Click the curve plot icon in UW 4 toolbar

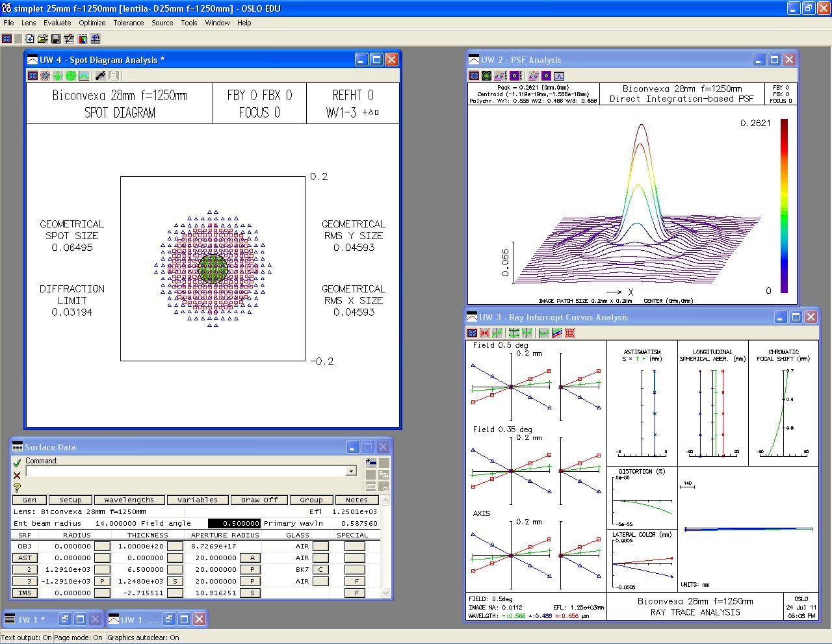(x=84, y=76)
